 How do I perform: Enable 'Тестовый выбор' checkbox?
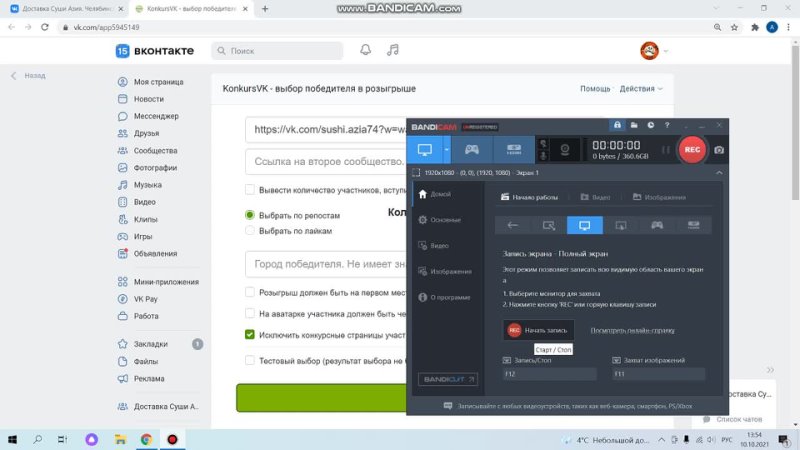pyautogui.click(x=249, y=361)
